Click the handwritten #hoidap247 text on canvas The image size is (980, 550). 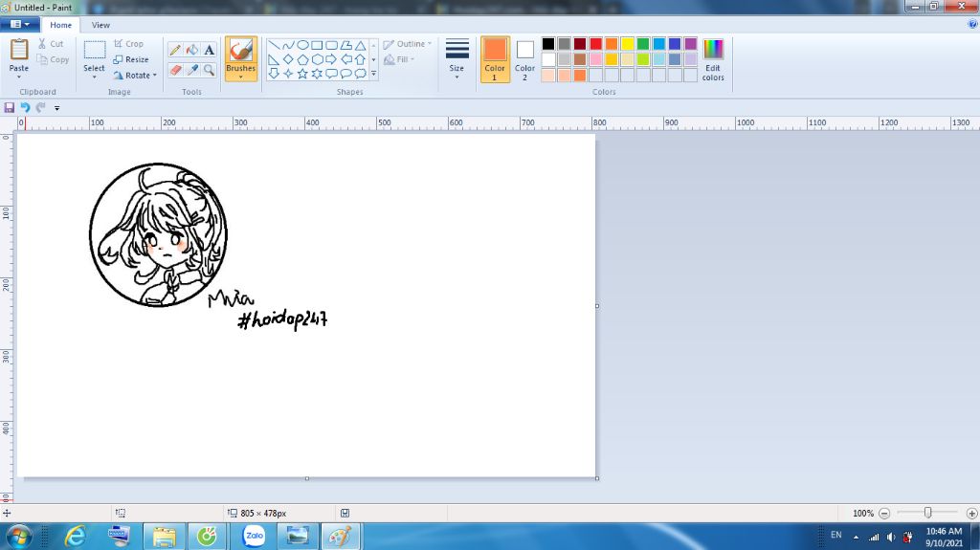coord(282,319)
